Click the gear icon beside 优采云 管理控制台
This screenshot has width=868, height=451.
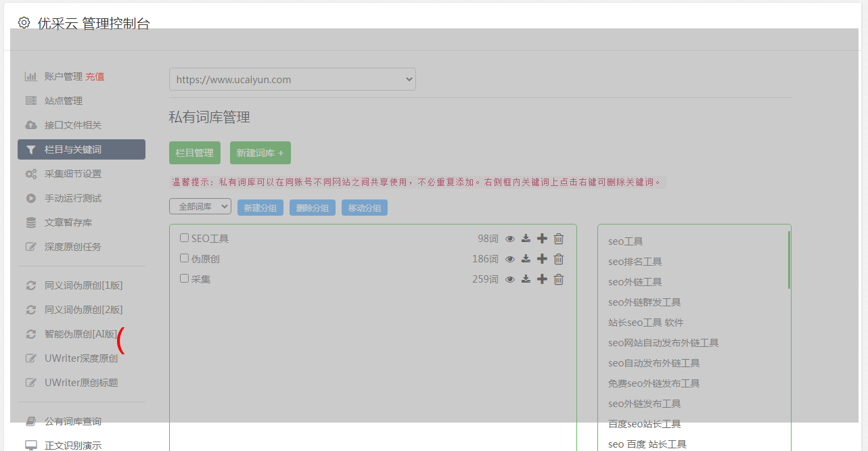(24, 22)
